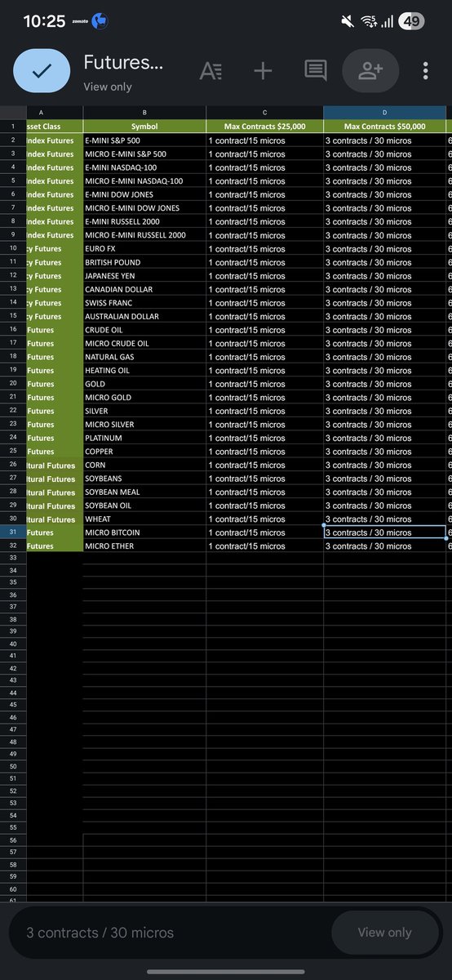The height and width of the screenshot is (980, 452).
Task: Select the MICRO CRUDE OIL cell
Action: click(x=144, y=343)
